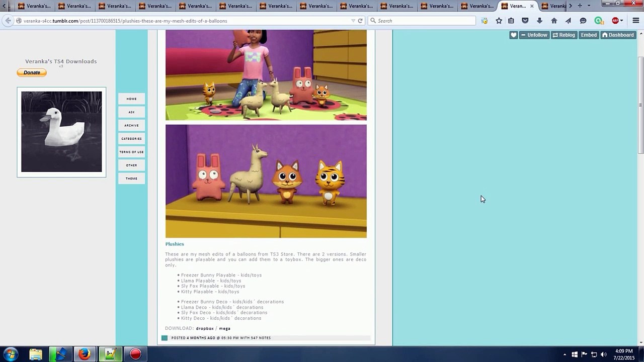Switch to the tab just left of active tab
The width and height of the screenshot is (644, 362).
(x=477, y=6)
